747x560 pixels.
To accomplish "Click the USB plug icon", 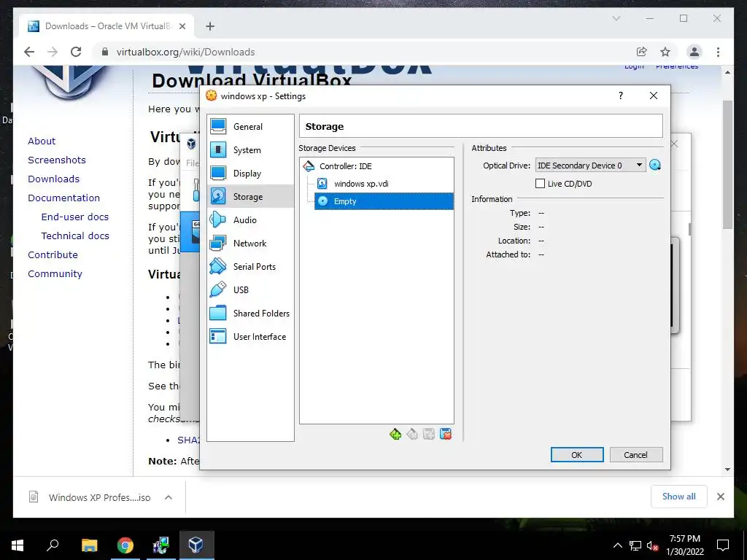I will point(218,289).
